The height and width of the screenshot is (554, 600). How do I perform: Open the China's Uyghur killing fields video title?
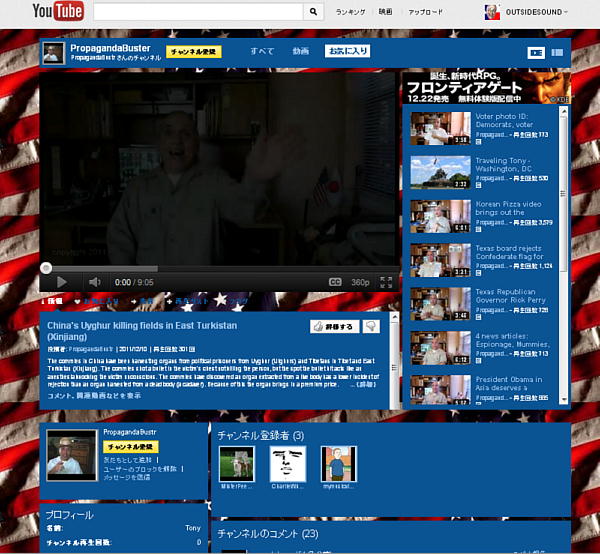(142, 331)
